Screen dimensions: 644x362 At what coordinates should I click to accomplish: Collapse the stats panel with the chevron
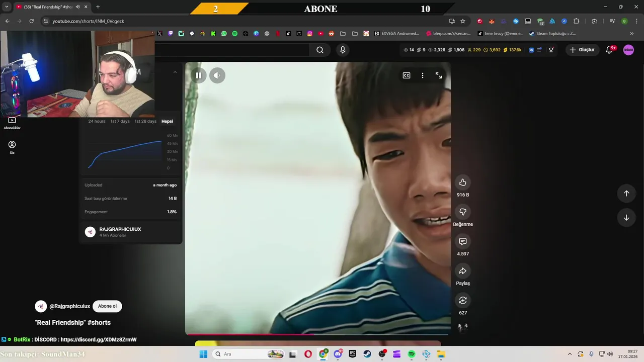175,72
